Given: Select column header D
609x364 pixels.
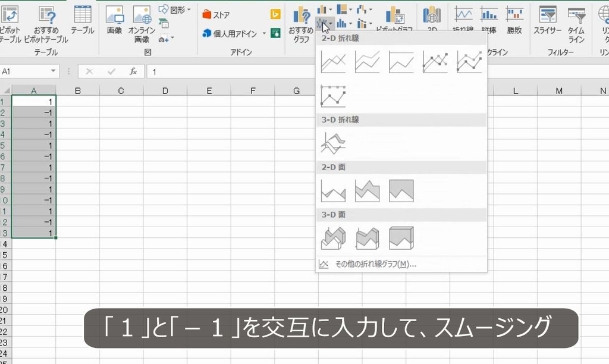Looking at the screenshot, I should pyautogui.click(x=165, y=90).
